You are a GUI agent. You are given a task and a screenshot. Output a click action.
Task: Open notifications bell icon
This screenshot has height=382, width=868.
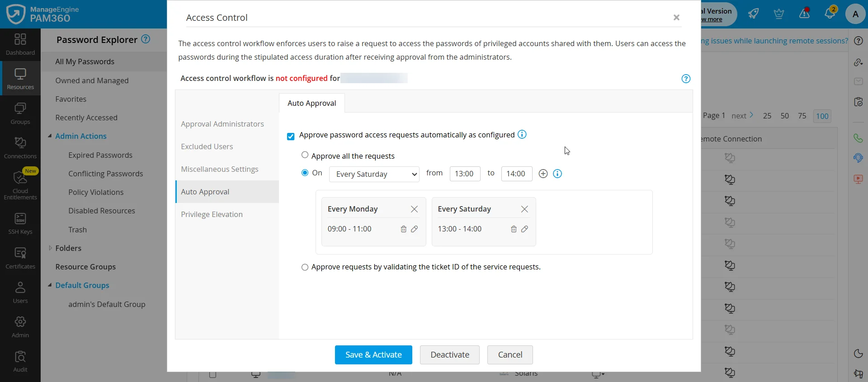point(830,14)
